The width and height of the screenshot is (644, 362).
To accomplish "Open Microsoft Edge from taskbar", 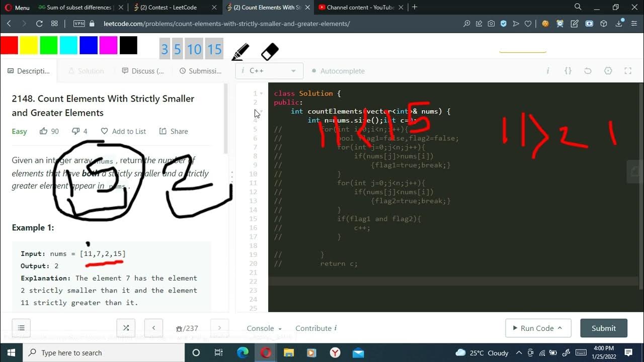I will click(x=243, y=352).
